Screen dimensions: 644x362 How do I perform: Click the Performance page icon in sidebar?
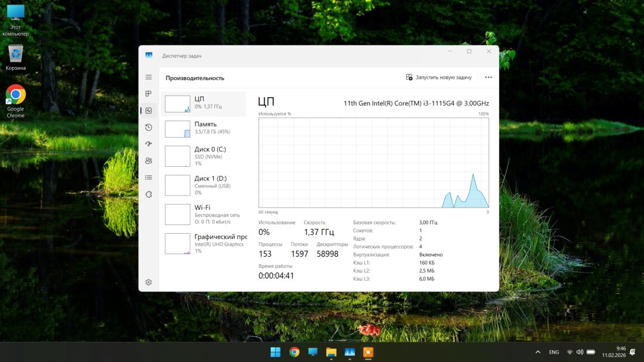click(148, 111)
